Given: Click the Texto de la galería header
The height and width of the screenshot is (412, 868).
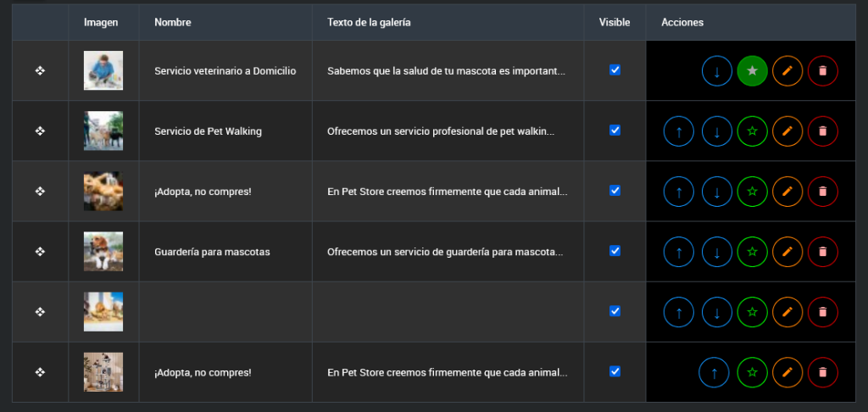Looking at the screenshot, I should point(369,22).
